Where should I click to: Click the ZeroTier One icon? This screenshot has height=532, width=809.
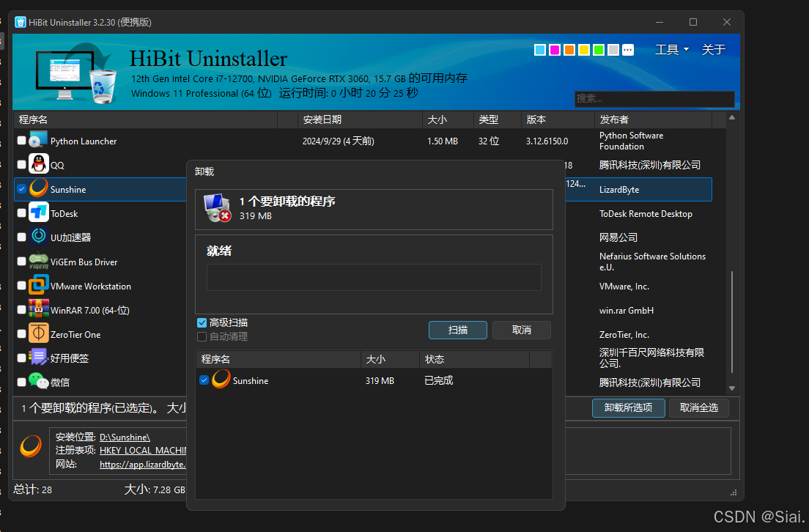[38, 334]
